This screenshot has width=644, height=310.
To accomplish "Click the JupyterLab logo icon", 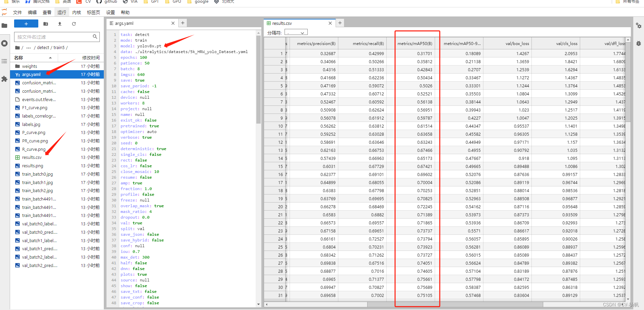I will (x=4, y=12).
